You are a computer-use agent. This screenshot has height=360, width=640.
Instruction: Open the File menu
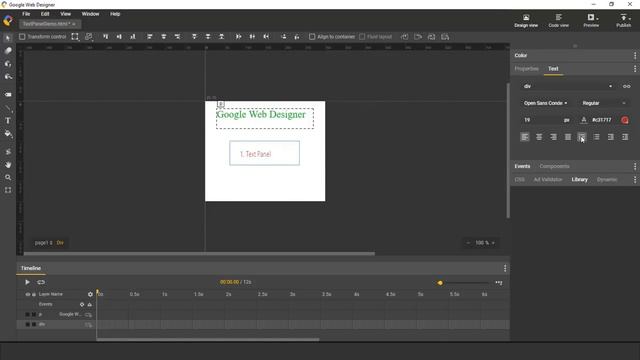(26, 14)
